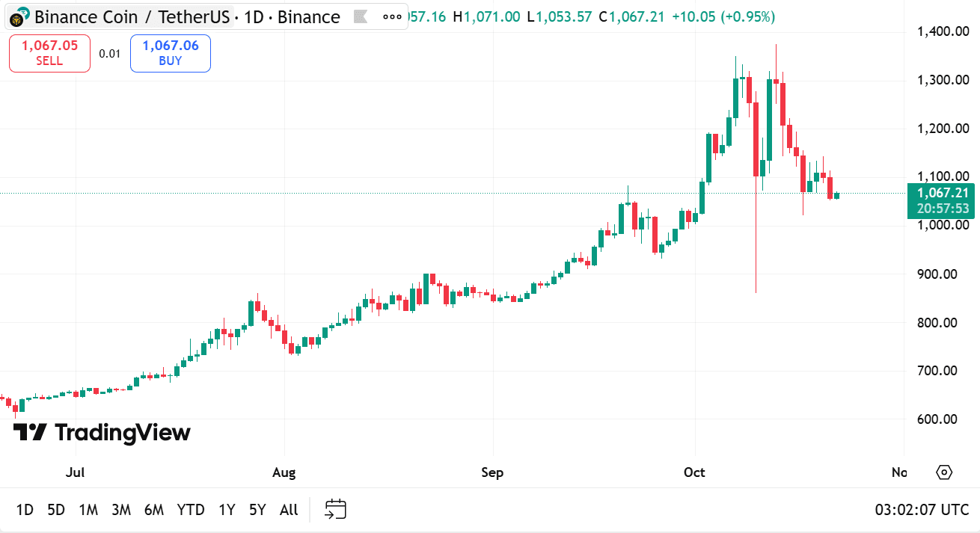The height and width of the screenshot is (533, 980).
Task: Click the TradingView logo on the chart
Action: click(102, 432)
